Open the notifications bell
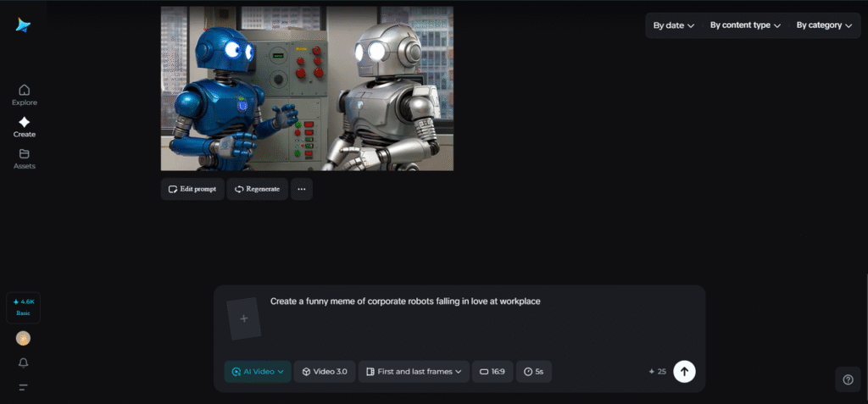This screenshot has height=404, width=868. pos(23,362)
